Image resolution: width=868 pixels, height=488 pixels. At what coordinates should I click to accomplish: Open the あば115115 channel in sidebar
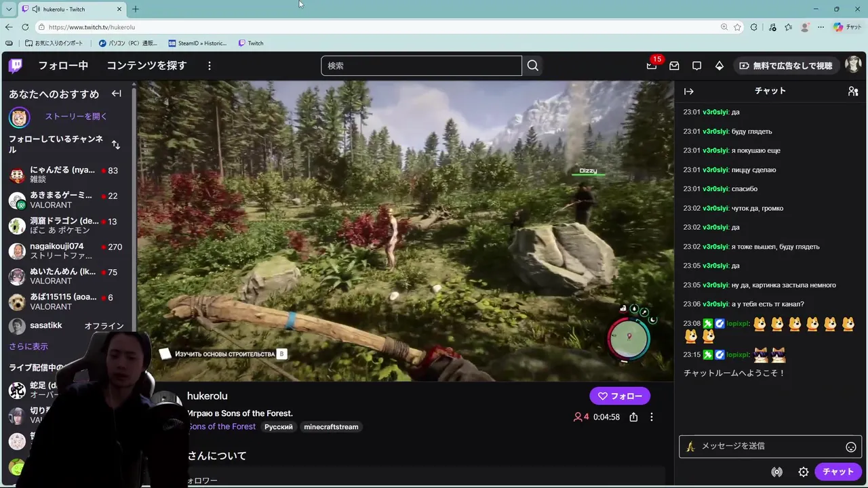(68, 302)
